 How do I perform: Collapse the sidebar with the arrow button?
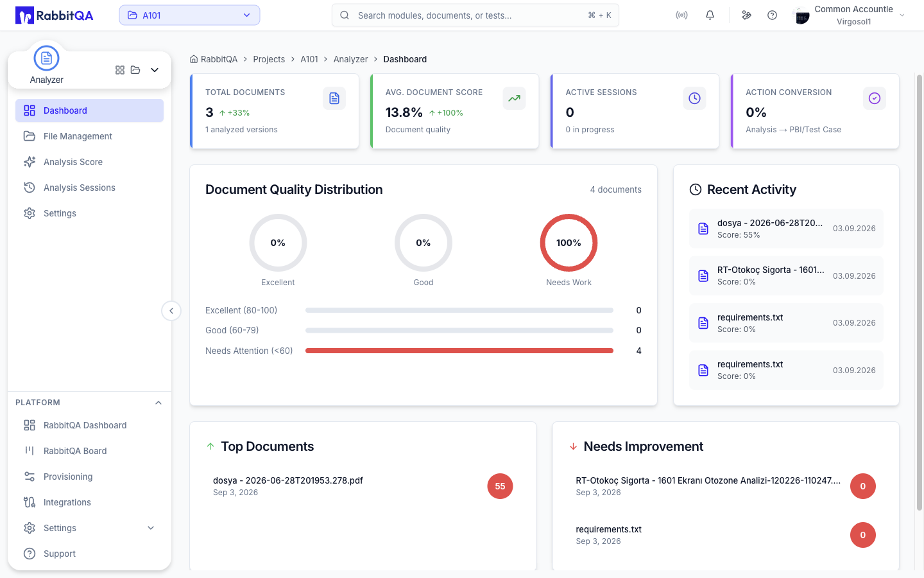171,311
